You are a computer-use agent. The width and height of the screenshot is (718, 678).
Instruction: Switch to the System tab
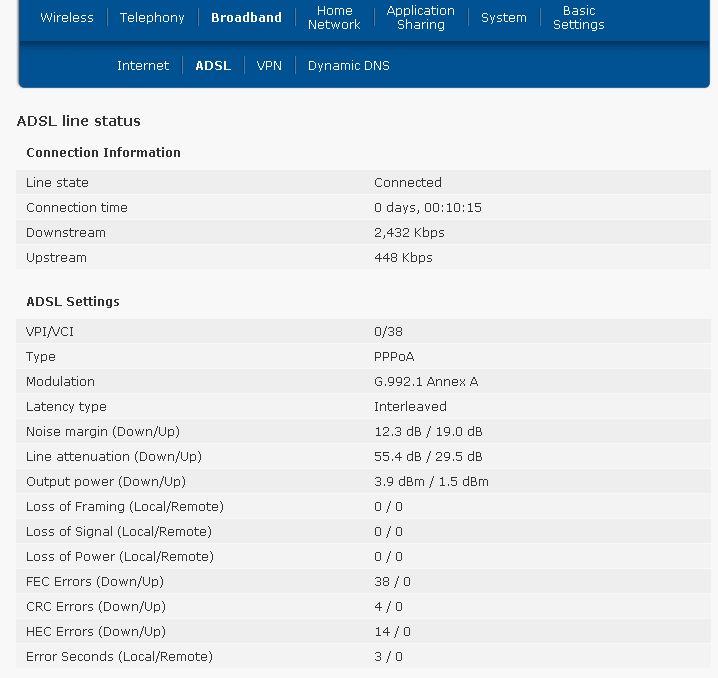click(503, 18)
